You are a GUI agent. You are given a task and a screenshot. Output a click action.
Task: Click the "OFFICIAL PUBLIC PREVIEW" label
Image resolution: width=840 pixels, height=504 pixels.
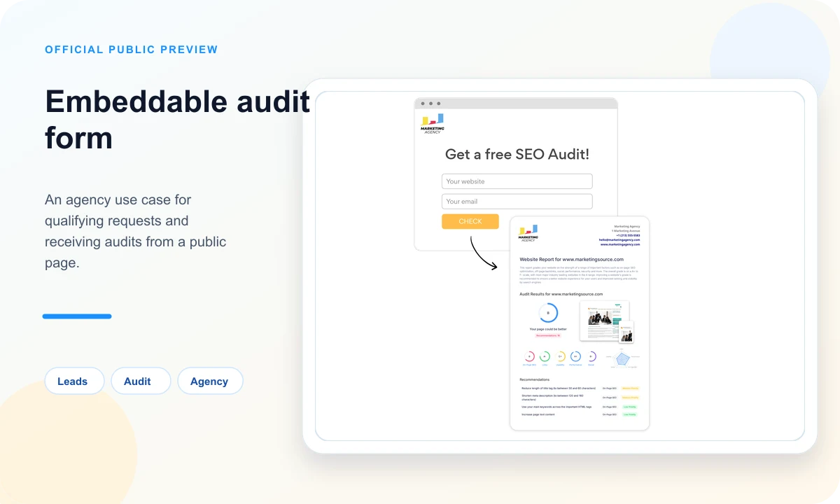pyautogui.click(x=132, y=50)
